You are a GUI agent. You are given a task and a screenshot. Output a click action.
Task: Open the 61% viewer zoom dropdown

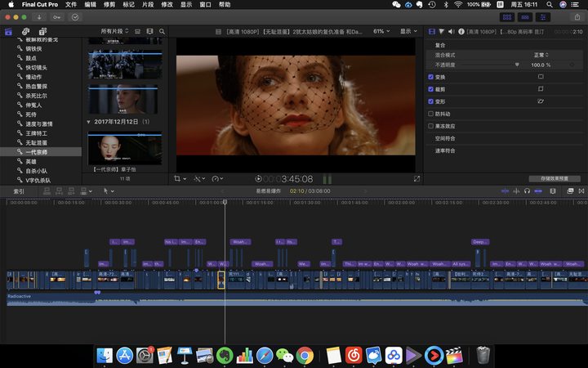click(381, 32)
